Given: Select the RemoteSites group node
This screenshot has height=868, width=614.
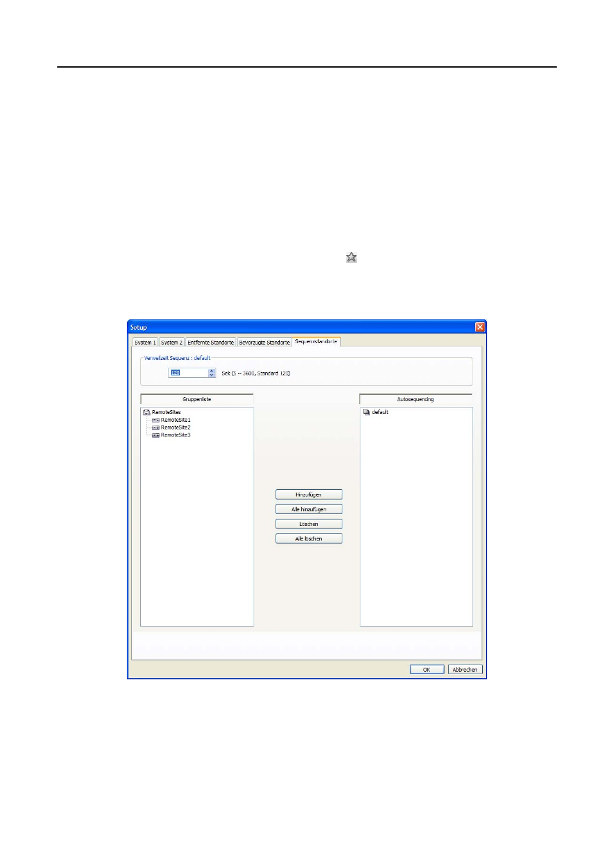Looking at the screenshot, I should (x=166, y=412).
